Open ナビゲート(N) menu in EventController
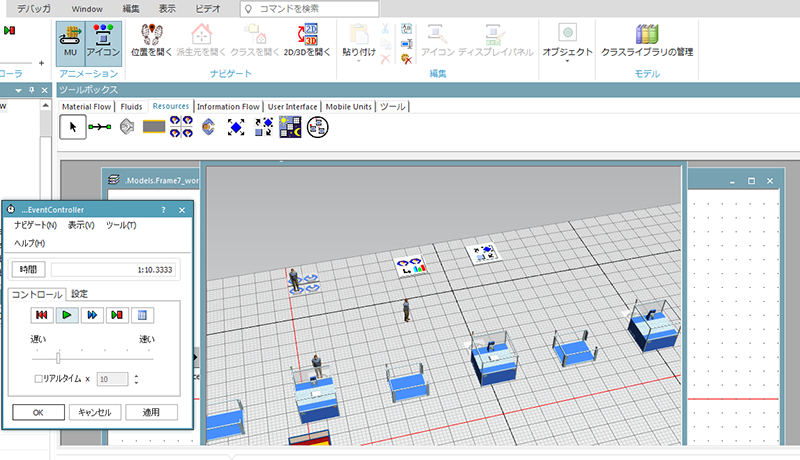Image resolution: width=800 pixels, height=460 pixels. [35, 225]
